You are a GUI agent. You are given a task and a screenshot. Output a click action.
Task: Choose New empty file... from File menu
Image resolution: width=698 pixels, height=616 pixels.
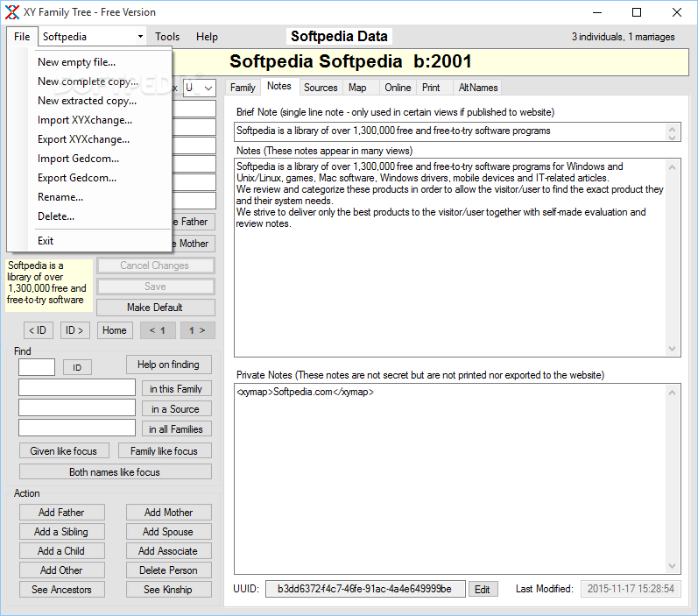(x=76, y=62)
